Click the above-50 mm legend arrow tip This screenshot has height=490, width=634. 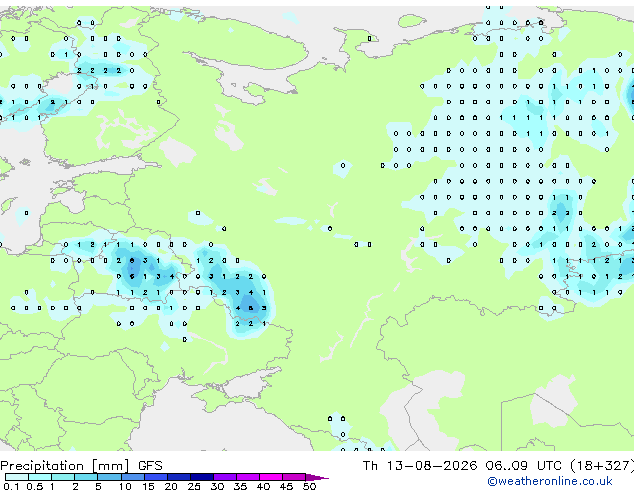click(x=317, y=477)
